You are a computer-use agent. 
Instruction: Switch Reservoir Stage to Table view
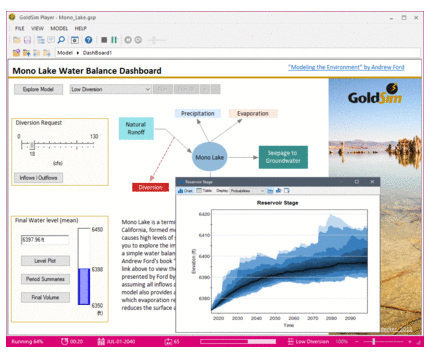click(x=204, y=191)
